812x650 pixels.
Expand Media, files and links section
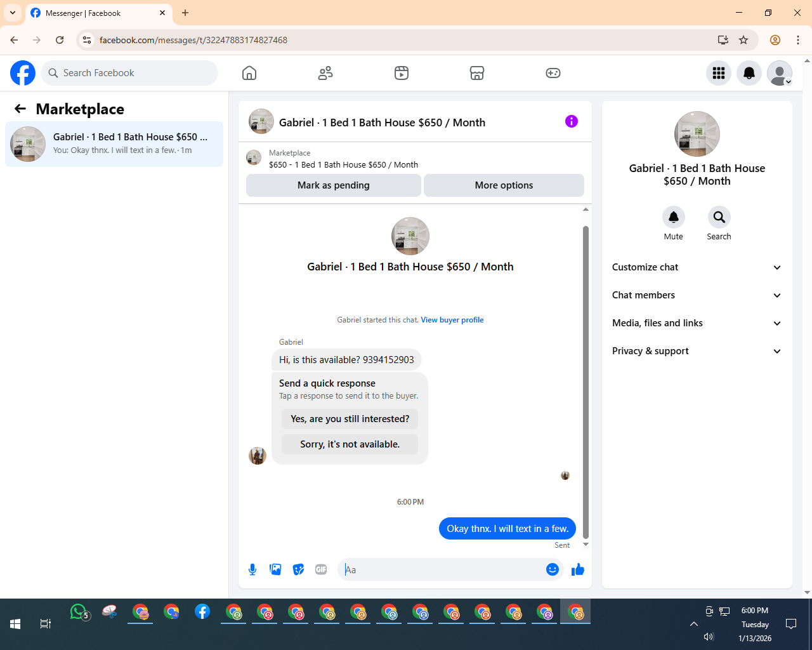pyautogui.click(x=697, y=323)
